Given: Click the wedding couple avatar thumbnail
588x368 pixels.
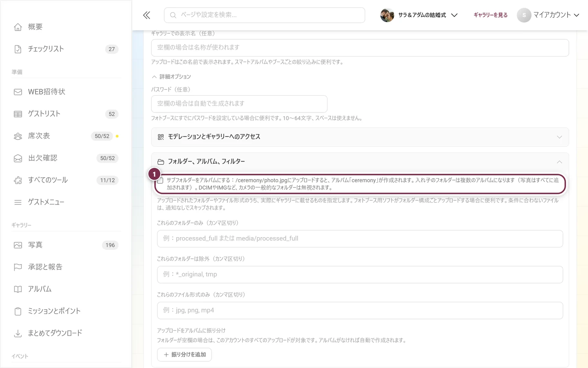Looking at the screenshot, I should click(387, 15).
